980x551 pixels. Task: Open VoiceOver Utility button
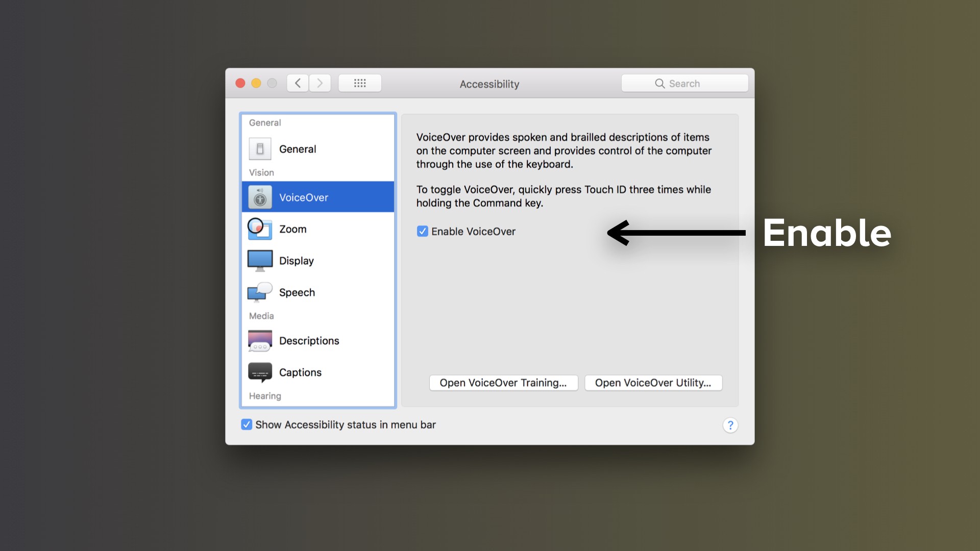click(x=653, y=383)
